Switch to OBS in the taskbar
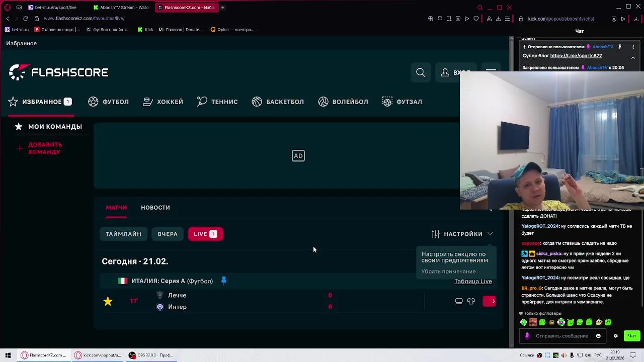 pyautogui.click(x=150, y=355)
